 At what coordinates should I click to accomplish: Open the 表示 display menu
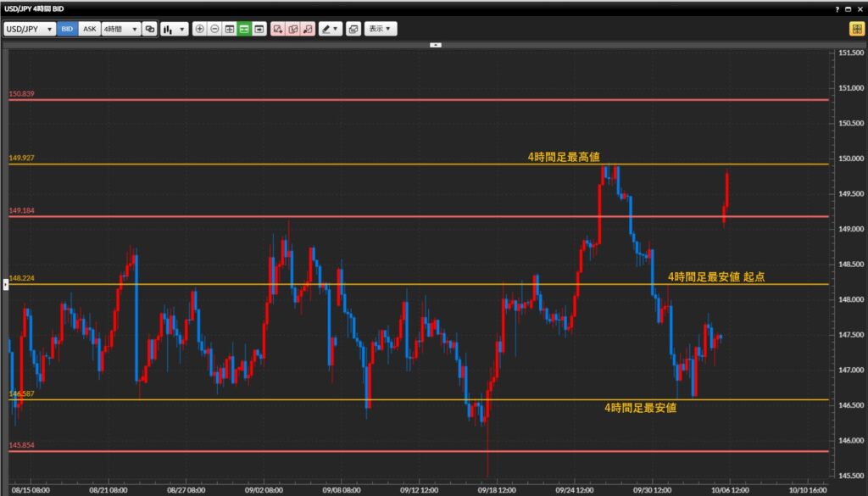(377, 28)
